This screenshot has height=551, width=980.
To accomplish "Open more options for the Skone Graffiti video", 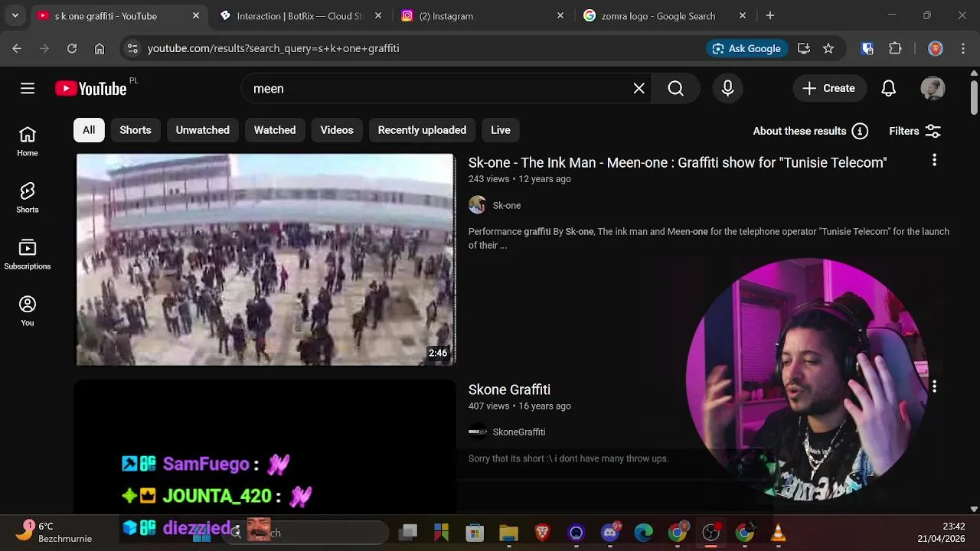I will [x=934, y=387].
